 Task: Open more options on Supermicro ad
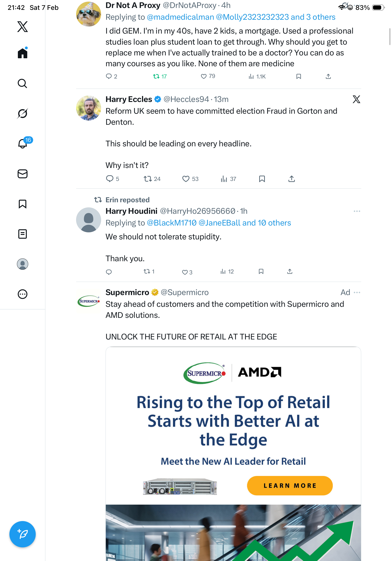point(357,292)
